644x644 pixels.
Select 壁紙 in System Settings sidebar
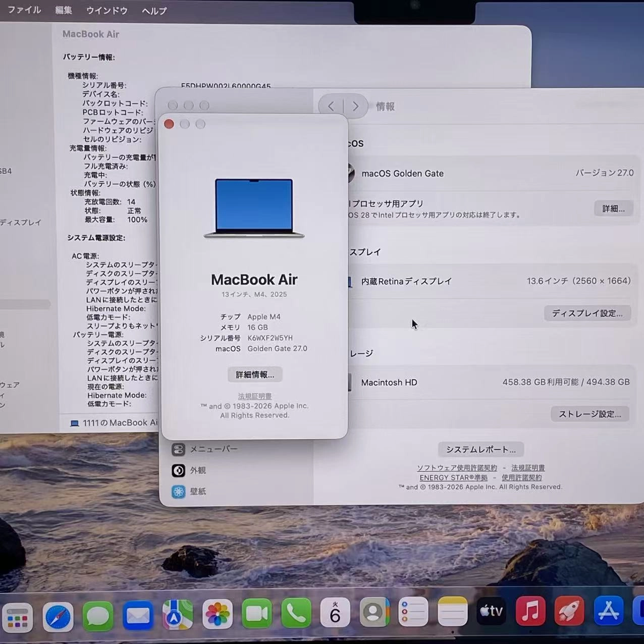(x=189, y=491)
